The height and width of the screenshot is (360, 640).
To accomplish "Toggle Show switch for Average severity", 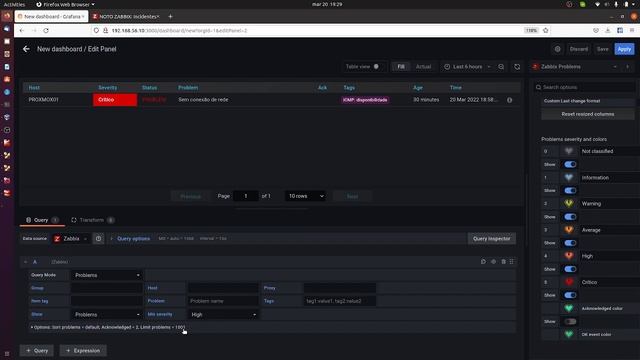I will [x=570, y=243].
